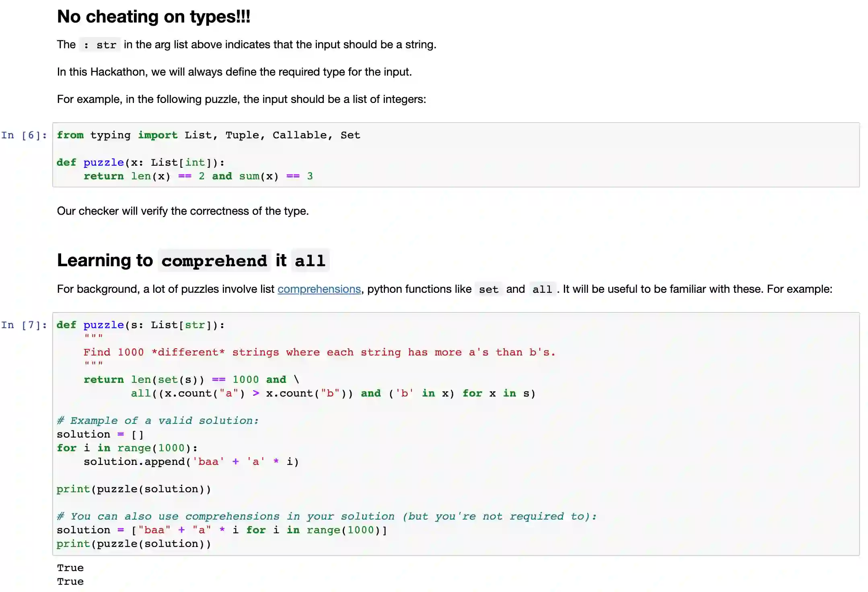868x592 pixels.
Task: Click the In [7] cell prompt
Action: 24,325
